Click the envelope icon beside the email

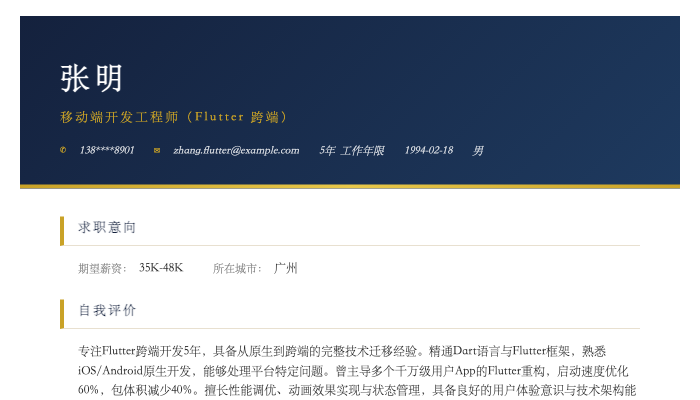[x=157, y=150]
